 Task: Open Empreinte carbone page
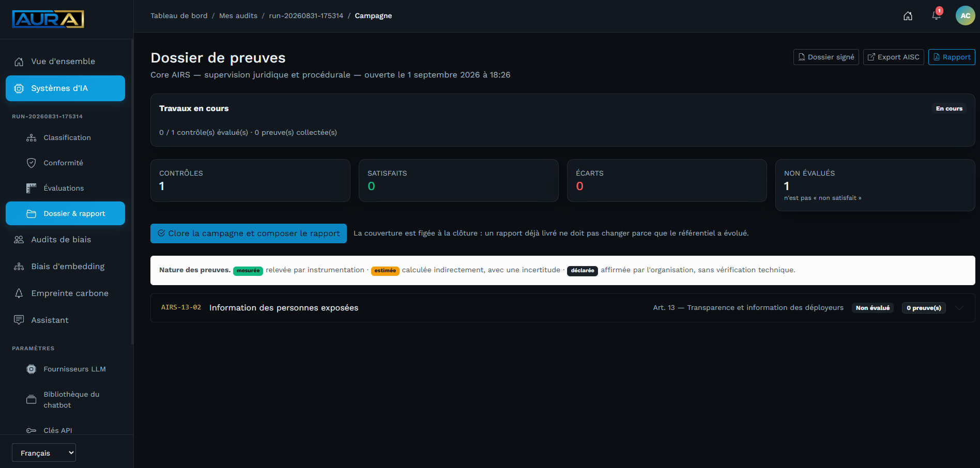pos(65,293)
